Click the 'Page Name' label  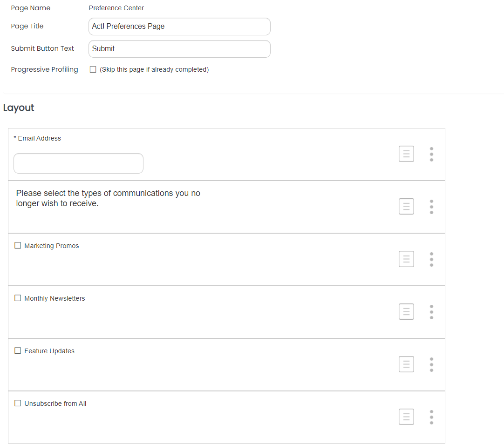pos(31,8)
